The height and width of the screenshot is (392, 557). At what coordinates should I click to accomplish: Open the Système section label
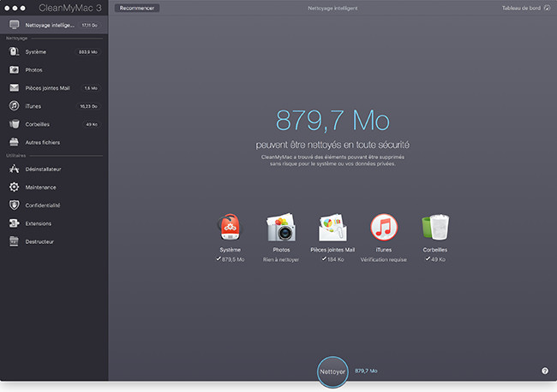coord(35,52)
